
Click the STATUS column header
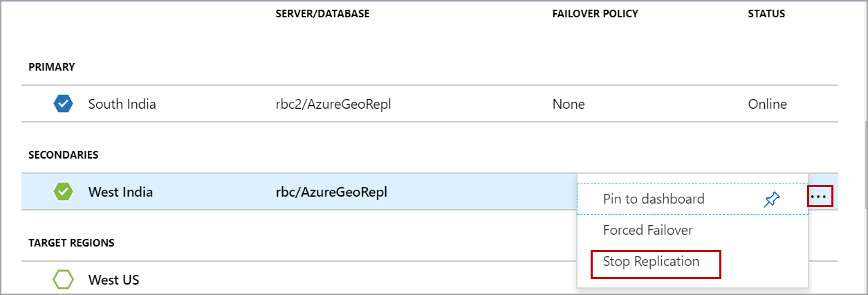pos(766,15)
